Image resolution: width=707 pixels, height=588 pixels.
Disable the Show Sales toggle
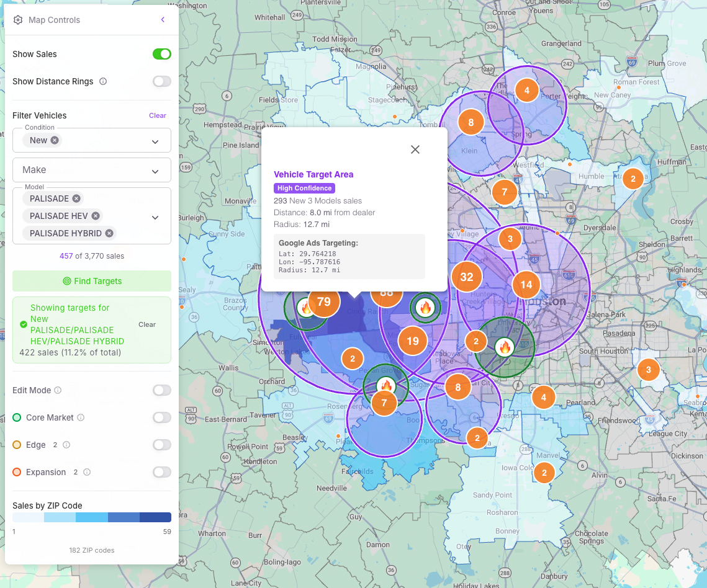(x=161, y=54)
